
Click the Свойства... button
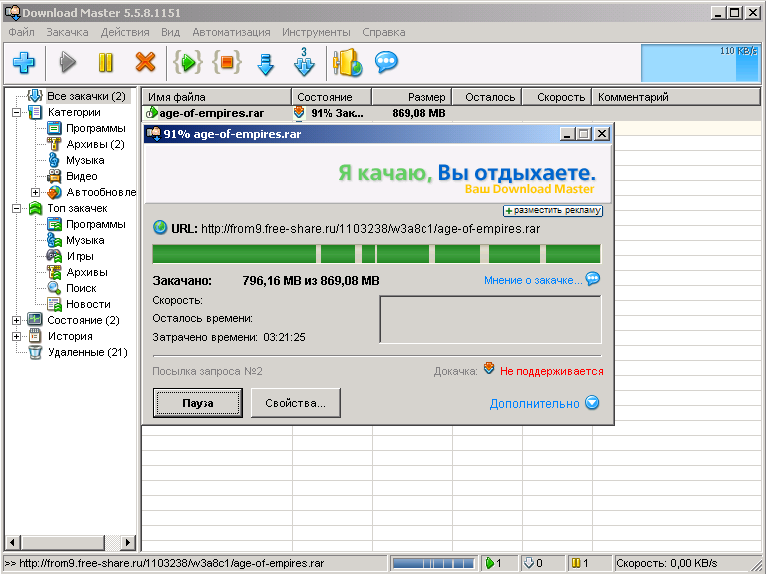[296, 403]
